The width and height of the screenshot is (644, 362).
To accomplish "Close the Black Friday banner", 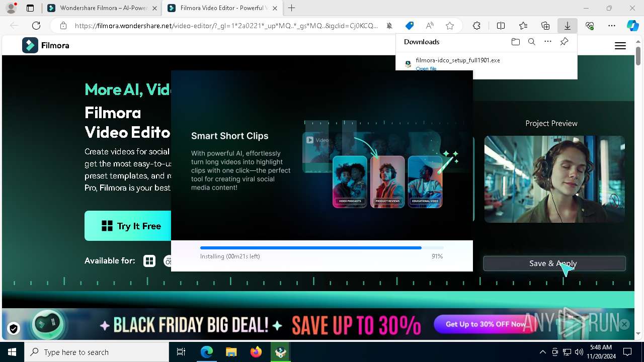I will tap(624, 324).
